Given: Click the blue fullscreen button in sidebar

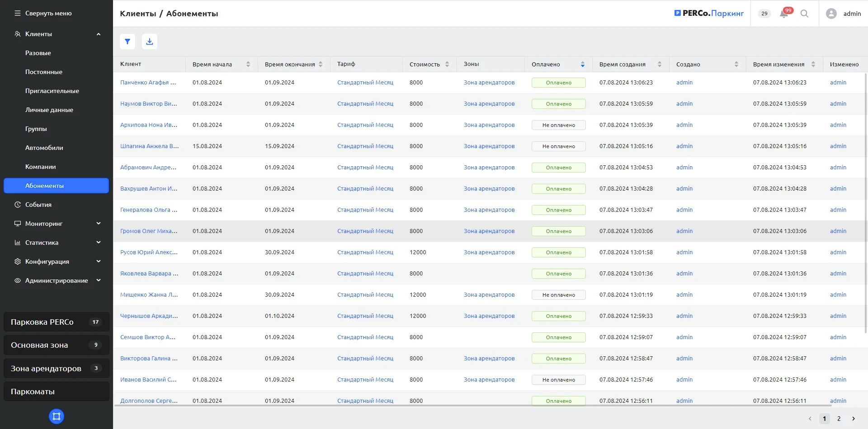Looking at the screenshot, I should pyautogui.click(x=57, y=416).
